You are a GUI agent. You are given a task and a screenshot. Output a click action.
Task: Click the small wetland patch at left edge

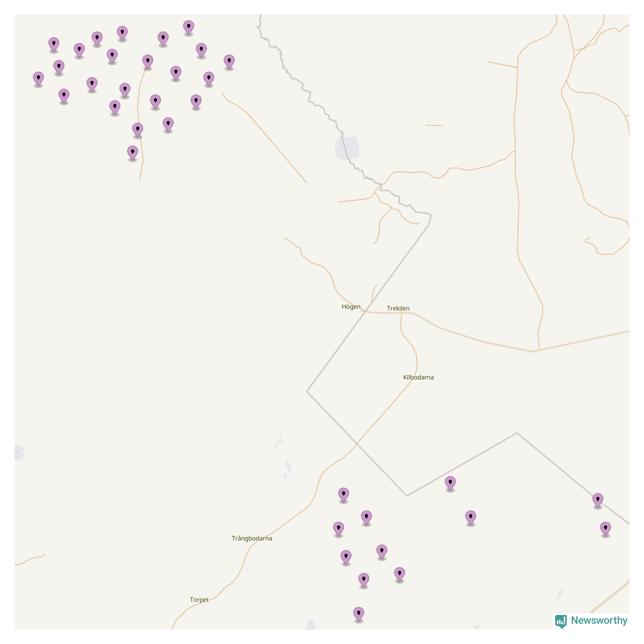[x=19, y=452]
